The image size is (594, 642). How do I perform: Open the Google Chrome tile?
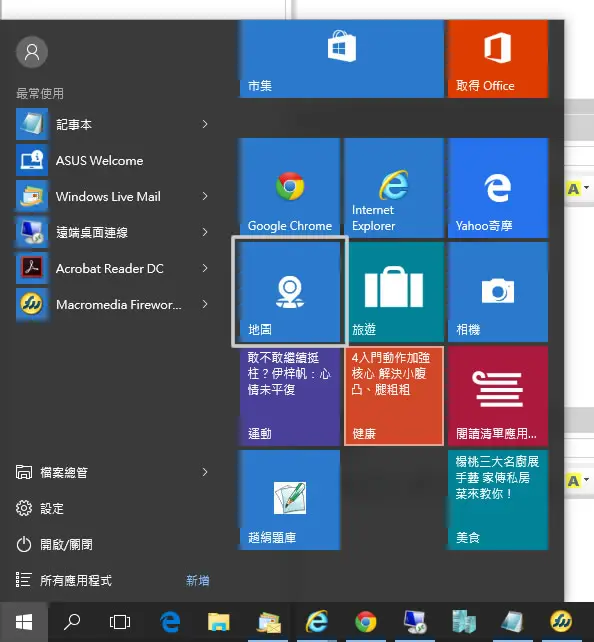point(289,188)
